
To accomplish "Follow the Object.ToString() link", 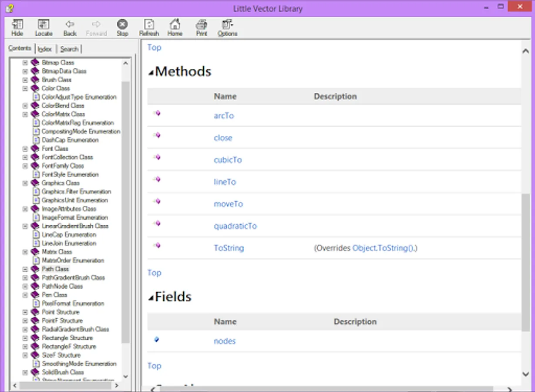I will coord(384,248).
